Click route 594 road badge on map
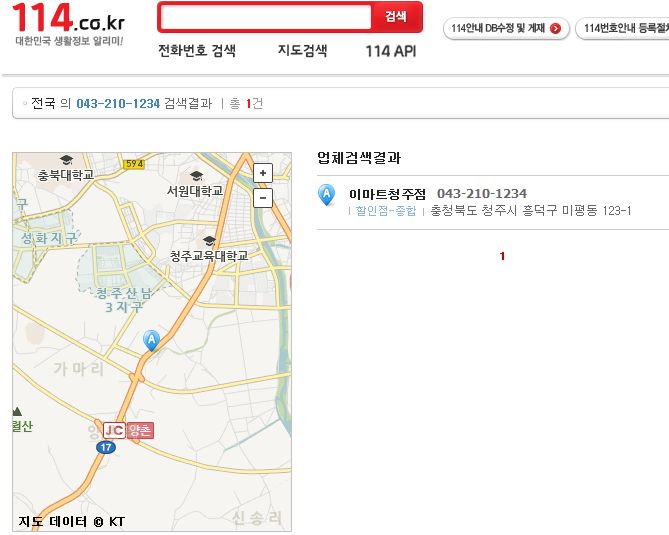The width and height of the screenshot is (669, 535). pyautogui.click(x=134, y=164)
